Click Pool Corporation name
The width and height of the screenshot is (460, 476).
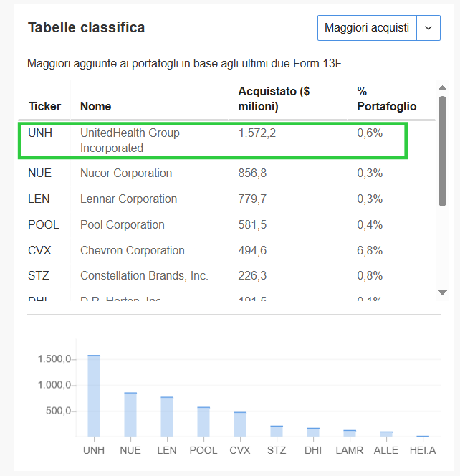tap(123, 224)
